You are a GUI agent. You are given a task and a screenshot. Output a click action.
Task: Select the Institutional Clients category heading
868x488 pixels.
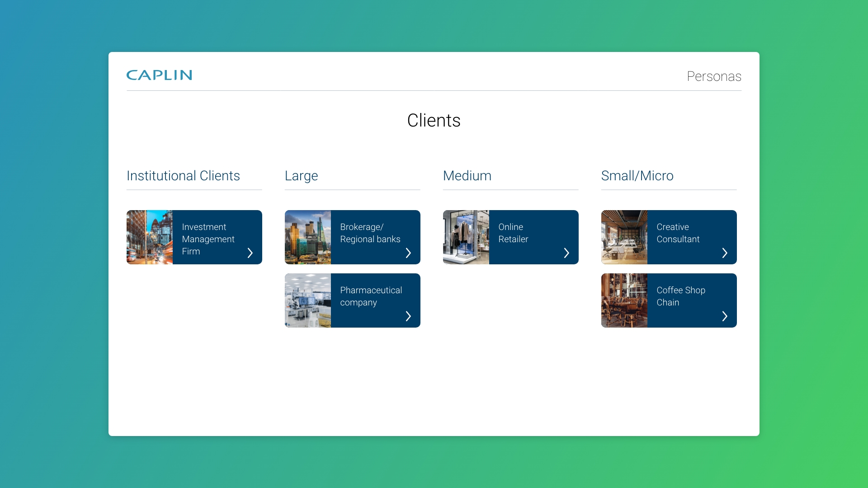click(183, 176)
